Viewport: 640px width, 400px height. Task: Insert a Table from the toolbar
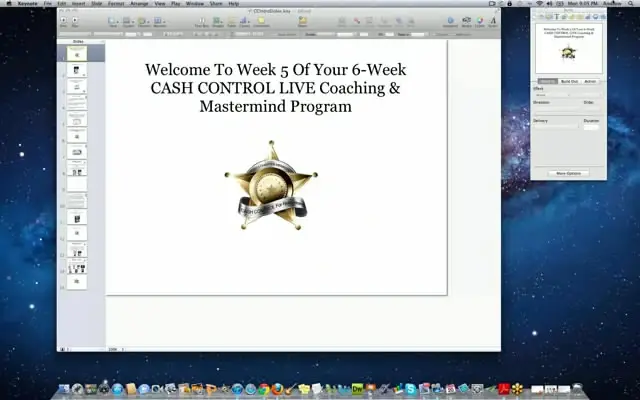coord(231,22)
